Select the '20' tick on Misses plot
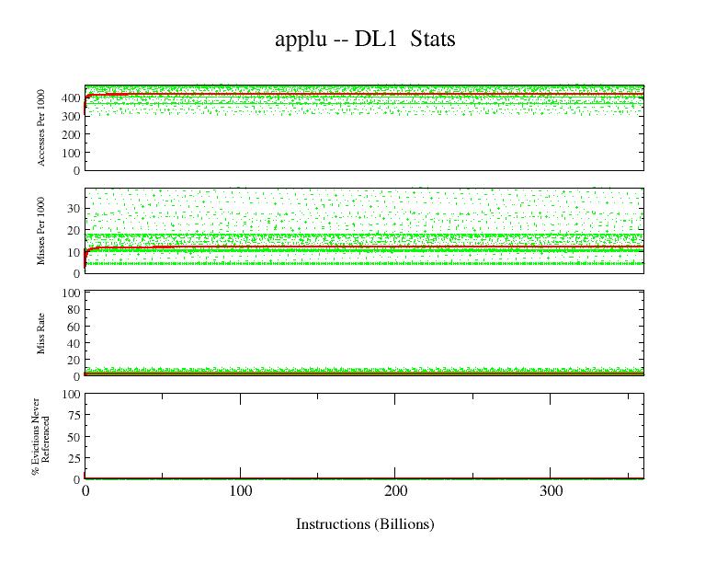This screenshot has height=563, width=728. pos(73,230)
